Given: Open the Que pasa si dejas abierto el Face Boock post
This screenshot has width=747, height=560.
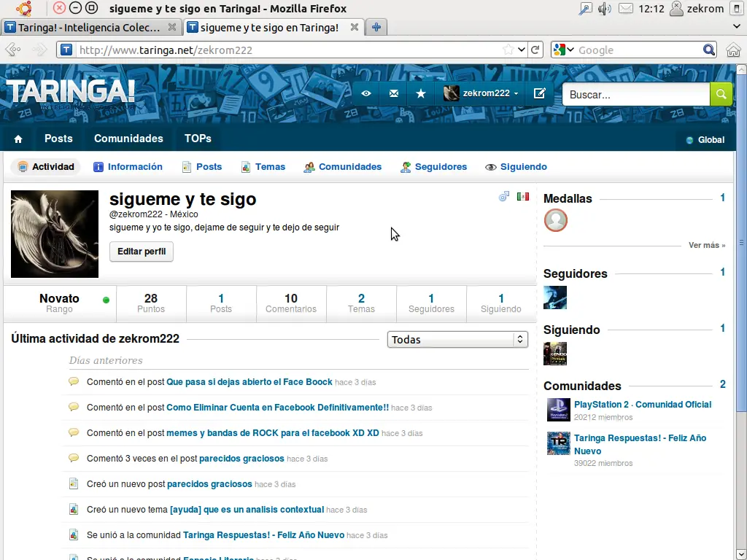Looking at the screenshot, I should 249,382.
